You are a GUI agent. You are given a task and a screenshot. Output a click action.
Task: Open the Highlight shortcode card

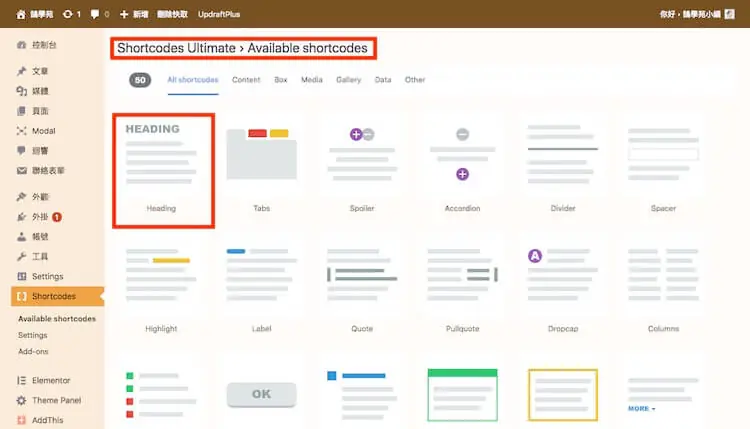click(x=161, y=289)
